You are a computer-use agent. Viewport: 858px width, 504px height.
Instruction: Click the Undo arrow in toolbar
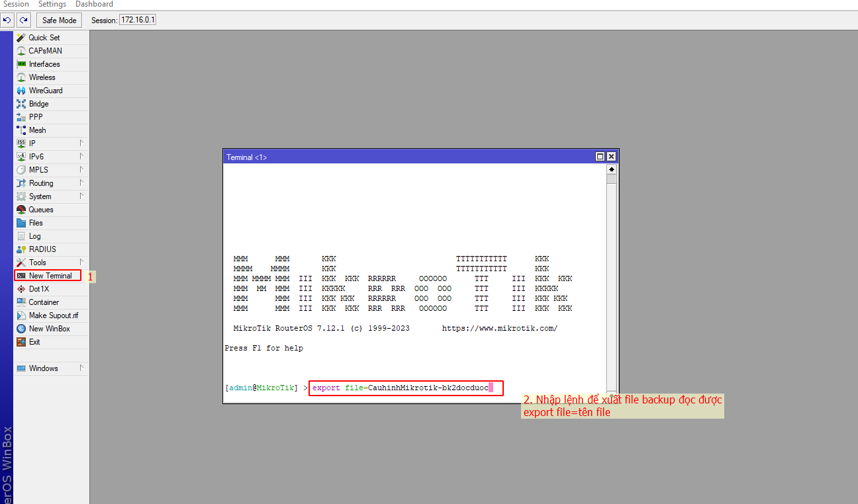pos(7,20)
